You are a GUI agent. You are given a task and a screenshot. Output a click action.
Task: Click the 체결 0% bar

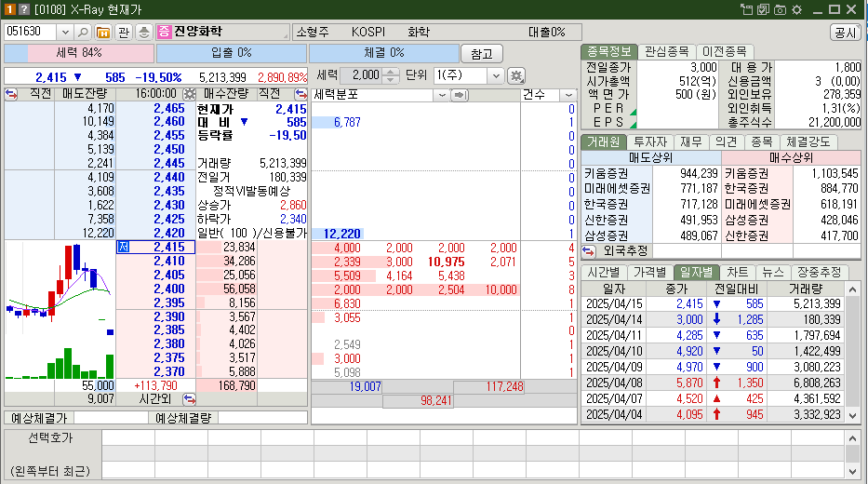[x=384, y=53]
